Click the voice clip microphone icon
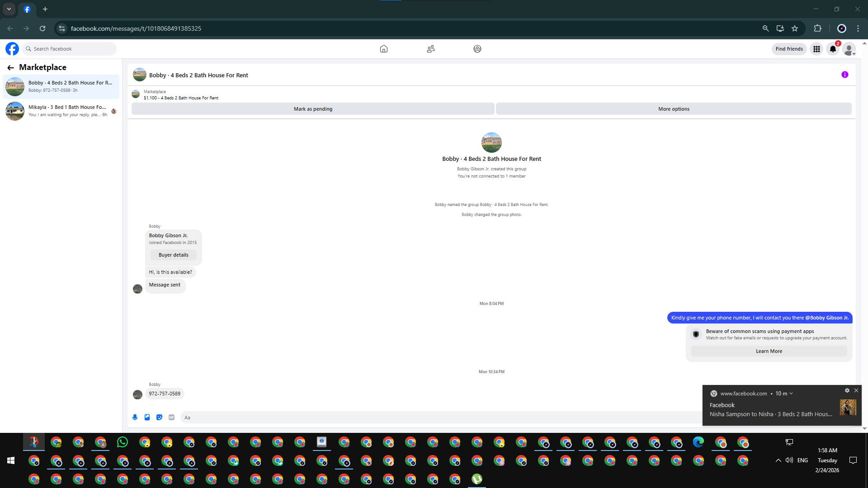The height and width of the screenshot is (488, 868). pyautogui.click(x=135, y=417)
